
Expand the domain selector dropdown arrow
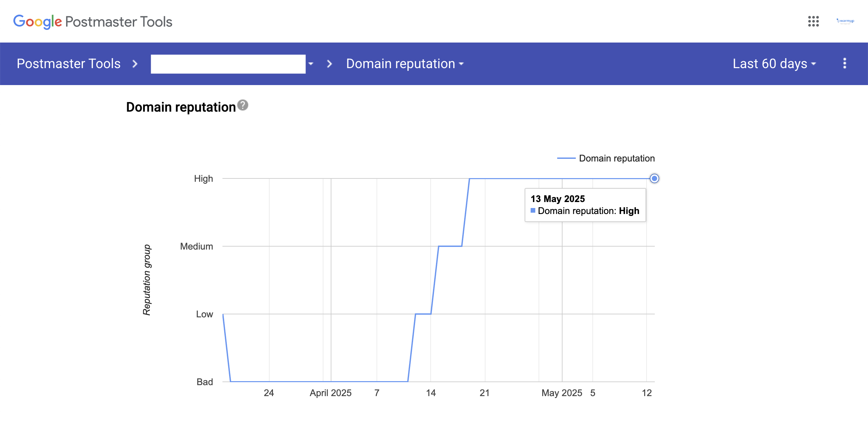[x=311, y=64]
